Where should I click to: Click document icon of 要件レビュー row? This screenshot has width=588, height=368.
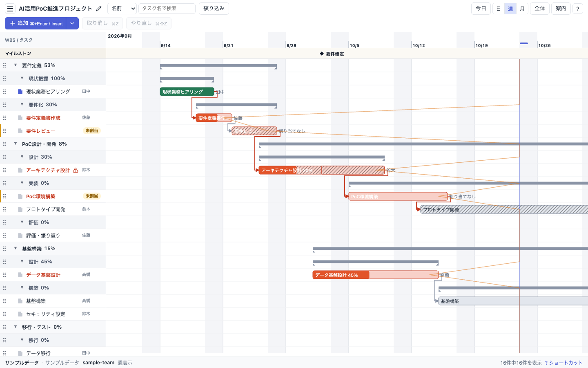point(20,131)
